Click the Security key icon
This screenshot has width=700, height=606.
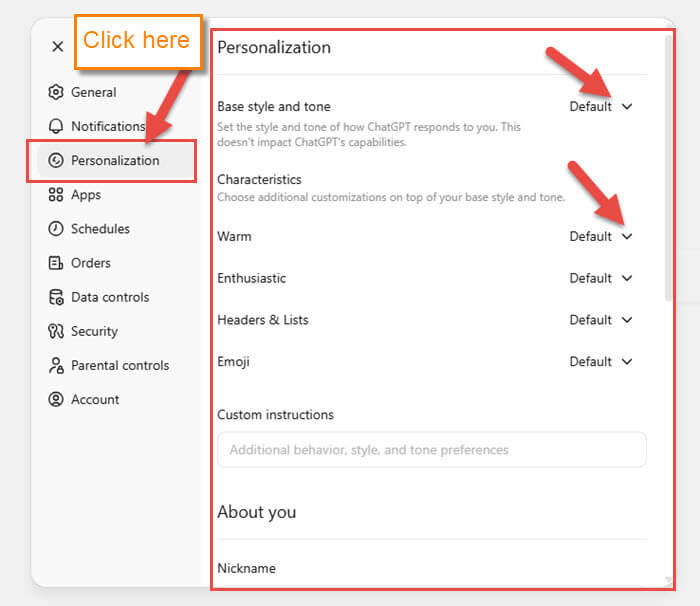[56, 331]
